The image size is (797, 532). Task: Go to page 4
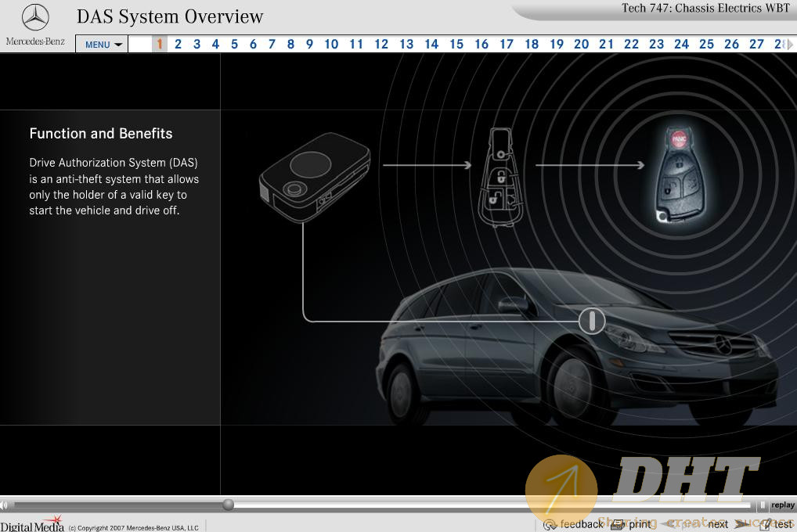click(215, 45)
